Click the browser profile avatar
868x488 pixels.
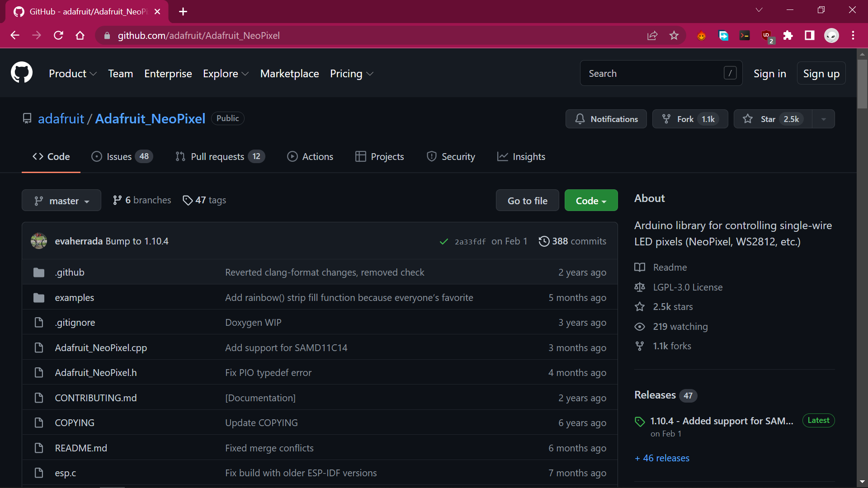click(831, 35)
